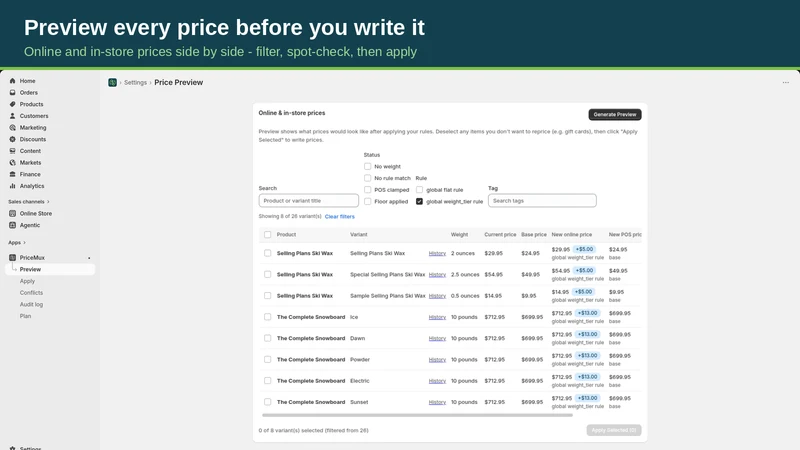
Task: Click the Markets globe icon
Action: click(13, 163)
